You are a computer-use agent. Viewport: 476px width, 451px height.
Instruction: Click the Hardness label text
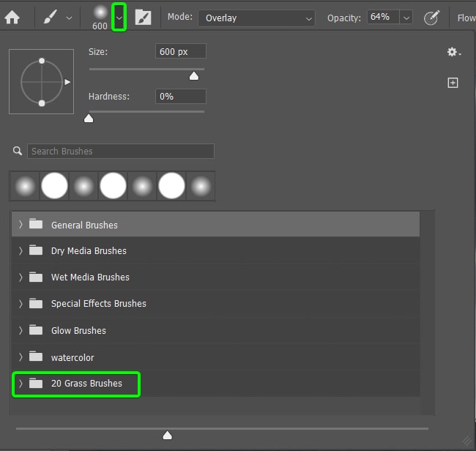click(109, 97)
